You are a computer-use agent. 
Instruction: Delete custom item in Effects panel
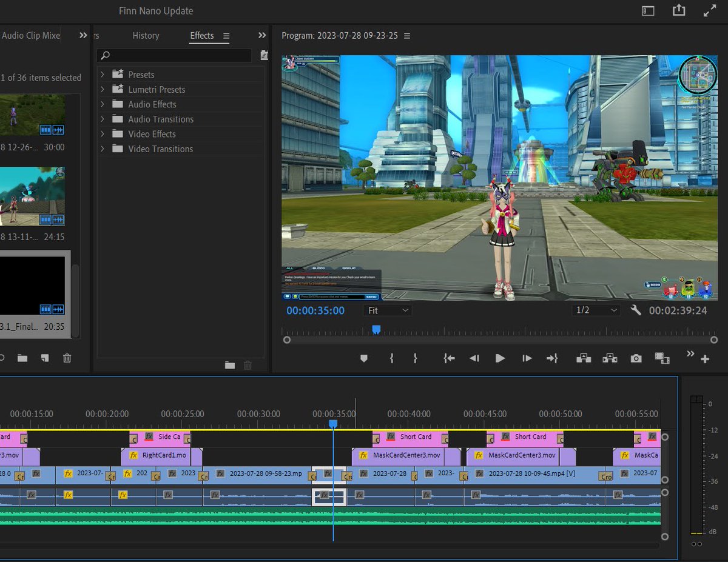click(248, 365)
